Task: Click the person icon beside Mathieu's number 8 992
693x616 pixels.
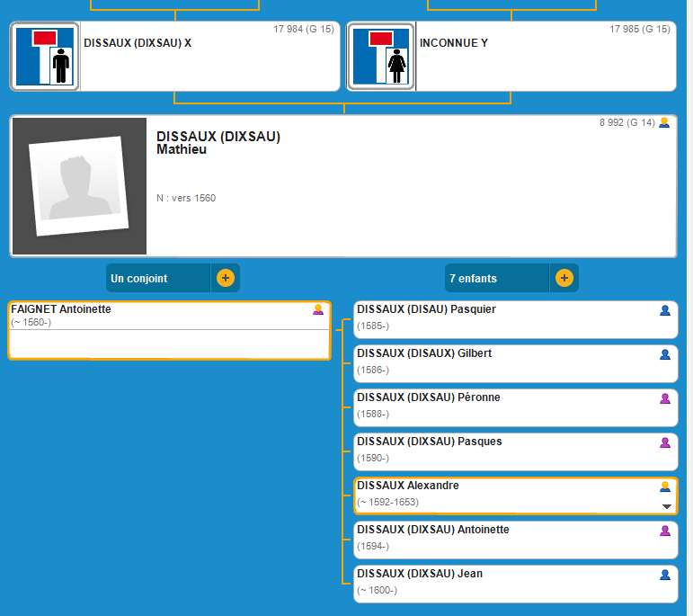Action: tap(664, 122)
